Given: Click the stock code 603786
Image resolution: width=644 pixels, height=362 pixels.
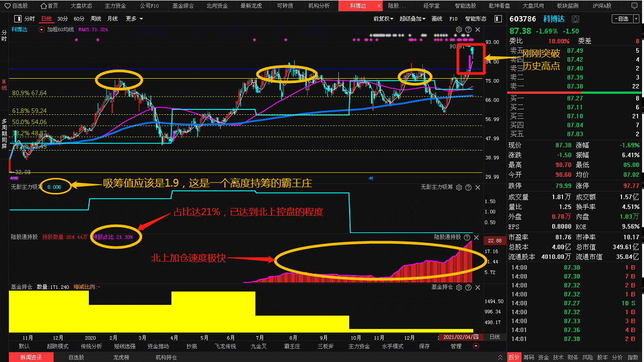Looking at the screenshot, I should coord(522,19).
